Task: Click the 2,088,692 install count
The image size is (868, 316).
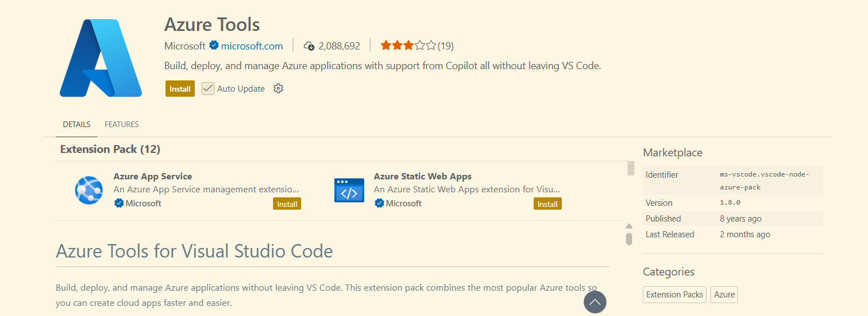Action: pos(339,46)
